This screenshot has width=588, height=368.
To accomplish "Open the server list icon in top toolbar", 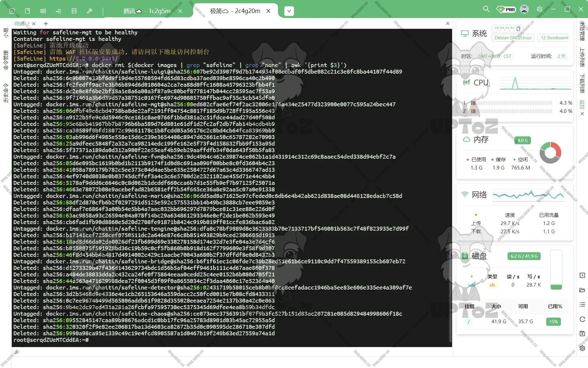I will tap(74, 11).
